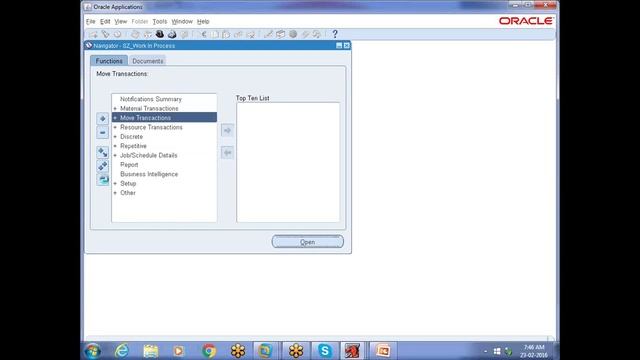Click the Expand All Children navigator button
Screen dimensions: 640x360
(102, 153)
